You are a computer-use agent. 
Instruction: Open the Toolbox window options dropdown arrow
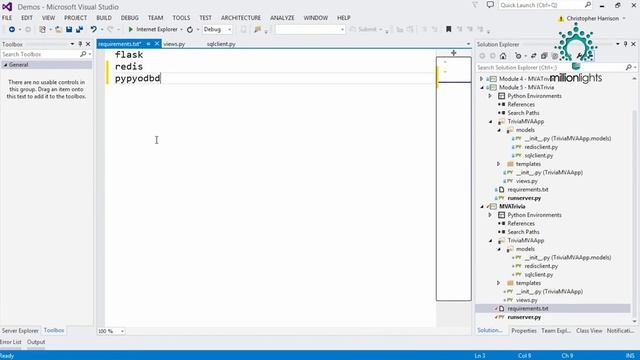[x=72, y=44]
